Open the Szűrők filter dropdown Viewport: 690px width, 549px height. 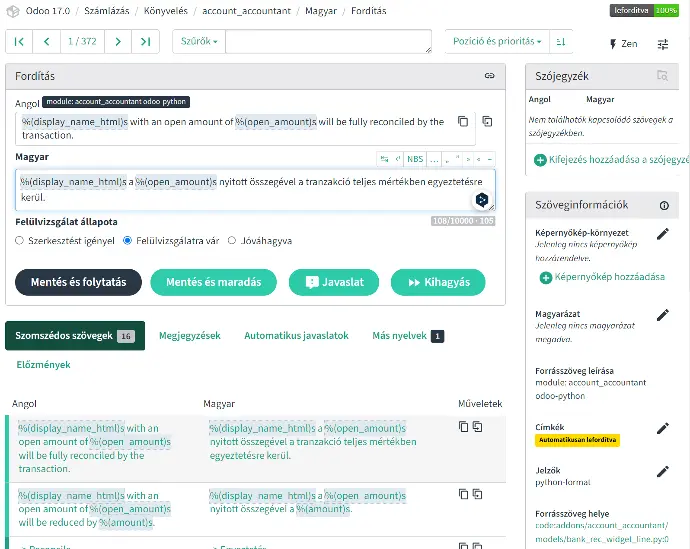(199, 42)
